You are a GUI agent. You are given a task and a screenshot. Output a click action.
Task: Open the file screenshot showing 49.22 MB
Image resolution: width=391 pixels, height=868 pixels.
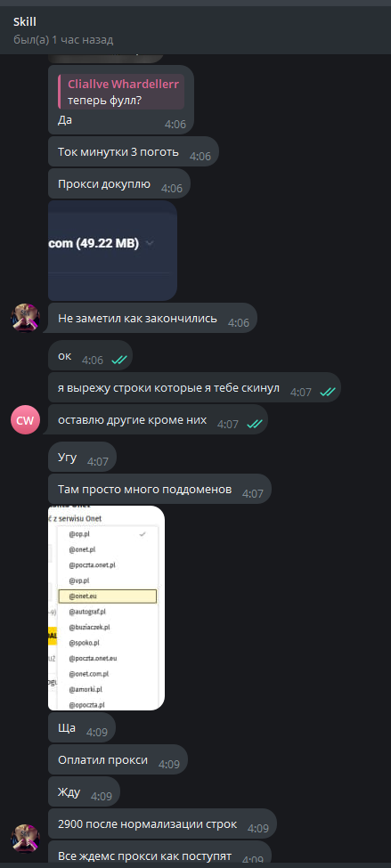pos(112,251)
